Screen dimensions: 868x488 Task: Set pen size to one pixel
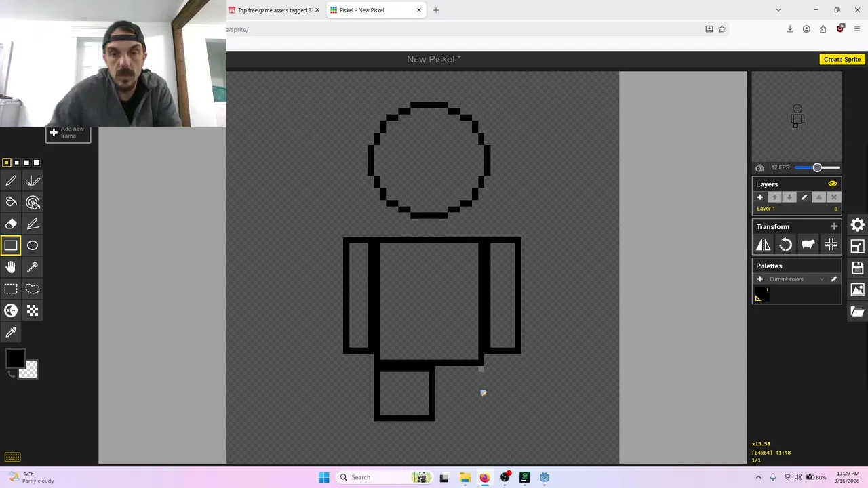(7, 163)
